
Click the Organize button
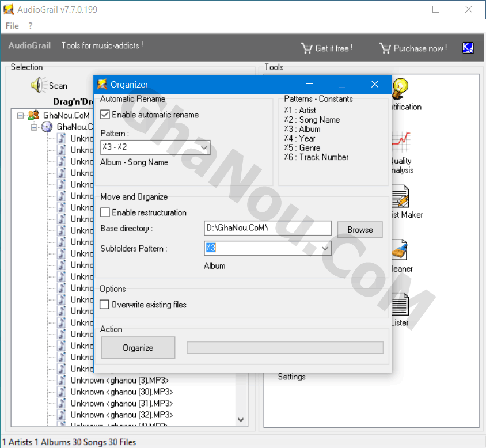tap(138, 348)
